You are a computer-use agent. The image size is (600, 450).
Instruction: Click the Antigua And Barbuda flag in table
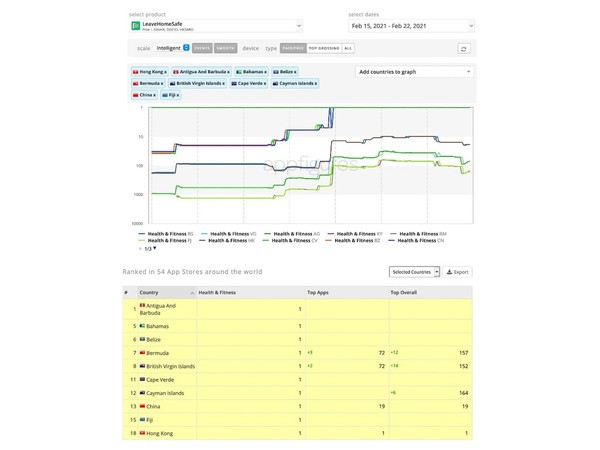[x=142, y=305]
